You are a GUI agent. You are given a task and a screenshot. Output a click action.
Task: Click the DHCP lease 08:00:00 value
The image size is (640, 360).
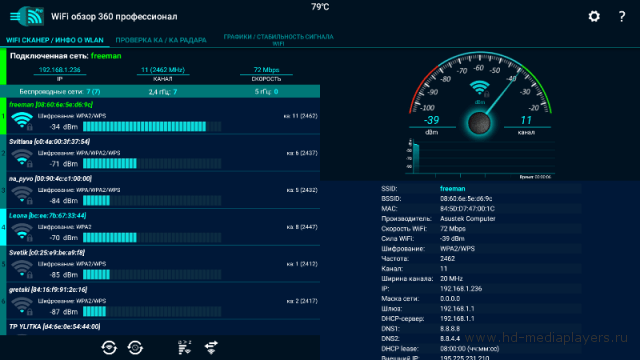pos(469,349)
